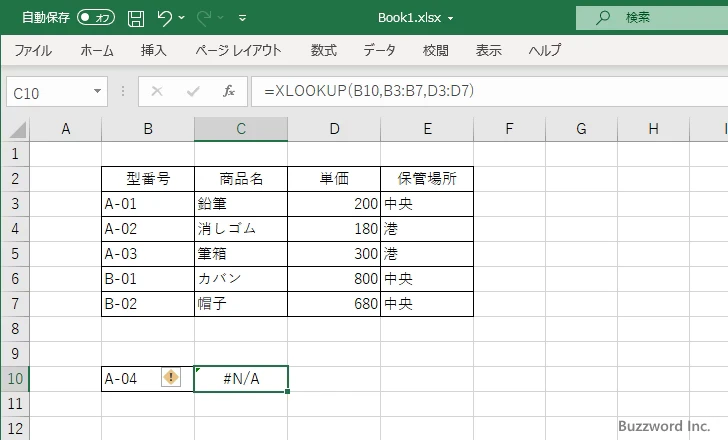Screen dimensions: 728x440
Task: Click the 単価 header cell
Action: [334, 179]
